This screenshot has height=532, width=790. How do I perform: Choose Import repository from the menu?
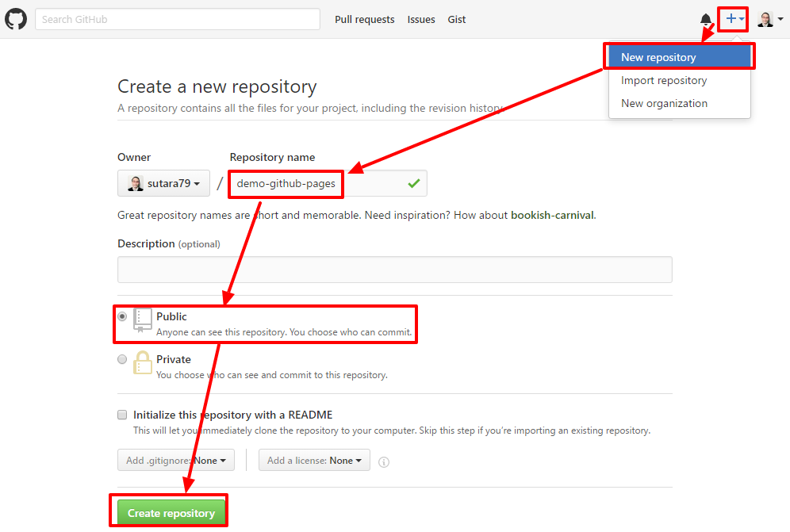[679, 80]
